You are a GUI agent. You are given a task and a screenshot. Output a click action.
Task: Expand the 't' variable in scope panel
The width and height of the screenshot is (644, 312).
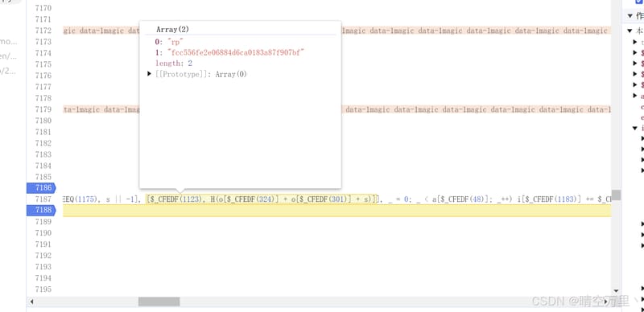(x=635, y=42)
